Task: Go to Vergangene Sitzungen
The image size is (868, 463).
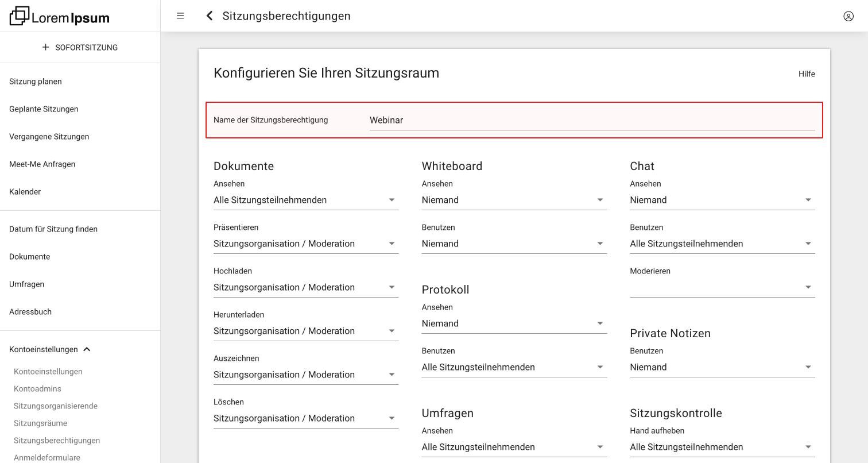Action: (49, 137)
